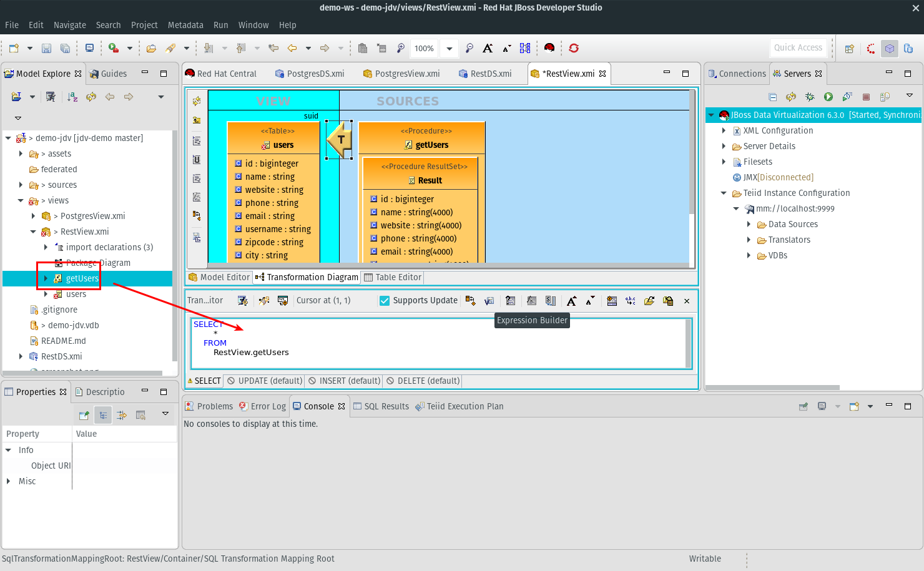Open the zoom percentage dropdown arrow
924x571 pixels.
point(450,48)
